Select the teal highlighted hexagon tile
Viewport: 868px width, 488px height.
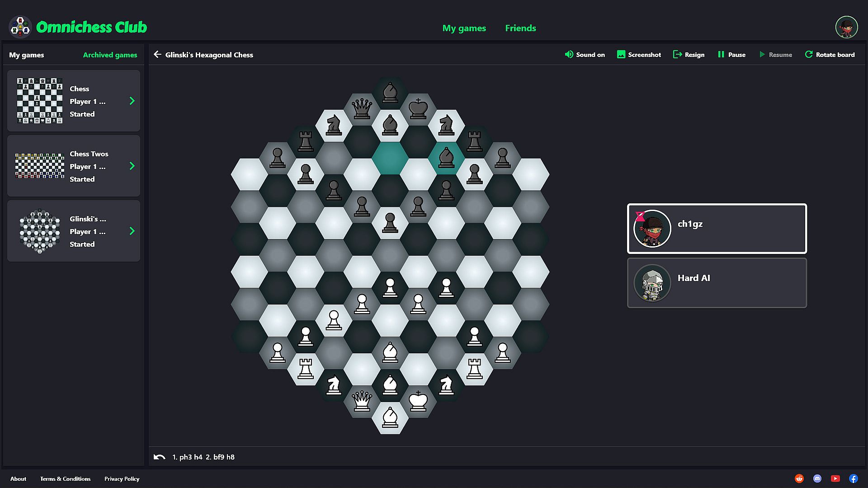click(x=390, y=158)
